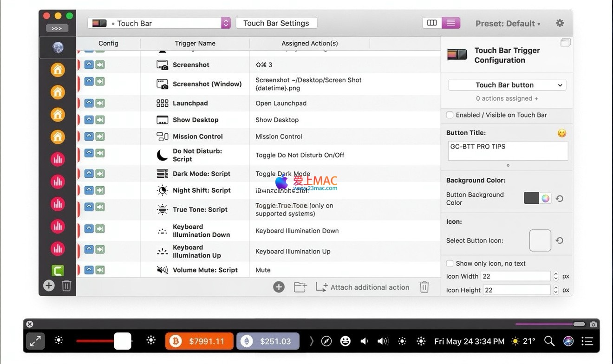Image resolution: width=613 pixels, height=364 pixels.
Task: Click the add trigger plus icon
Action: click(279, 287)
